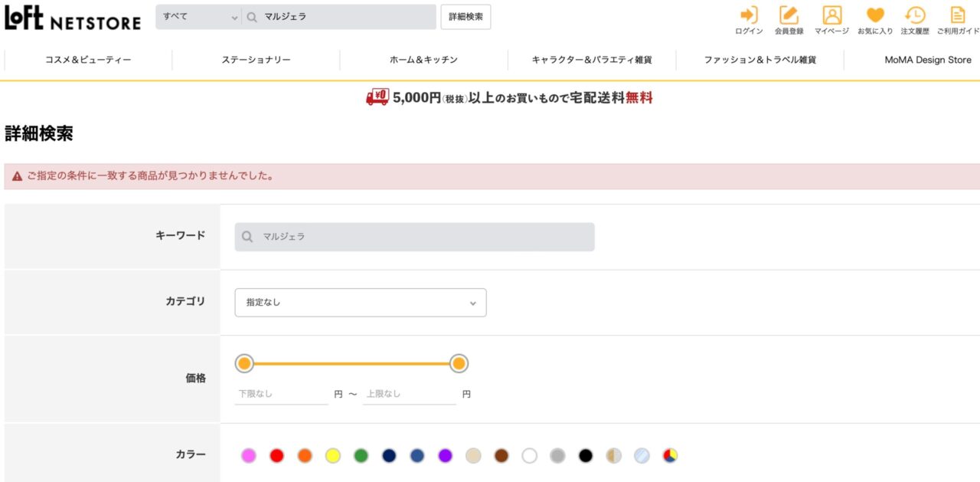This screenshot has width=980, height=482.
Task: Open the login icon (ログイン)
Action: pos(749,21)
